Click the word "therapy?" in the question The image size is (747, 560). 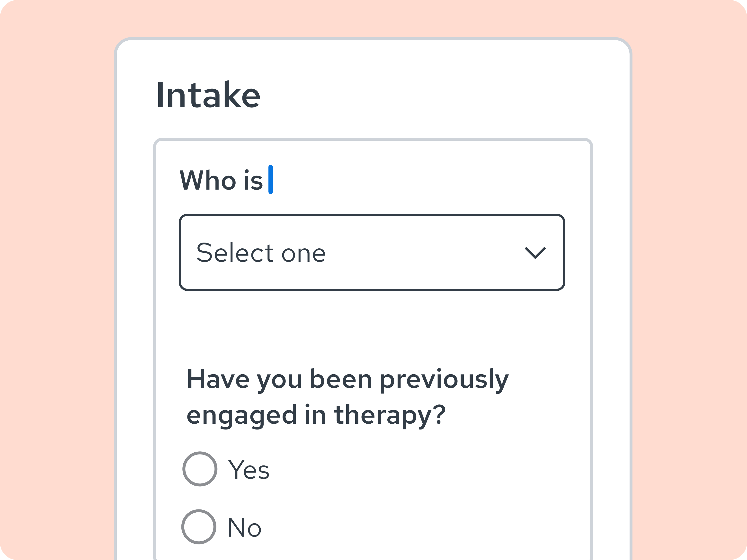click(x=390, y=416)
